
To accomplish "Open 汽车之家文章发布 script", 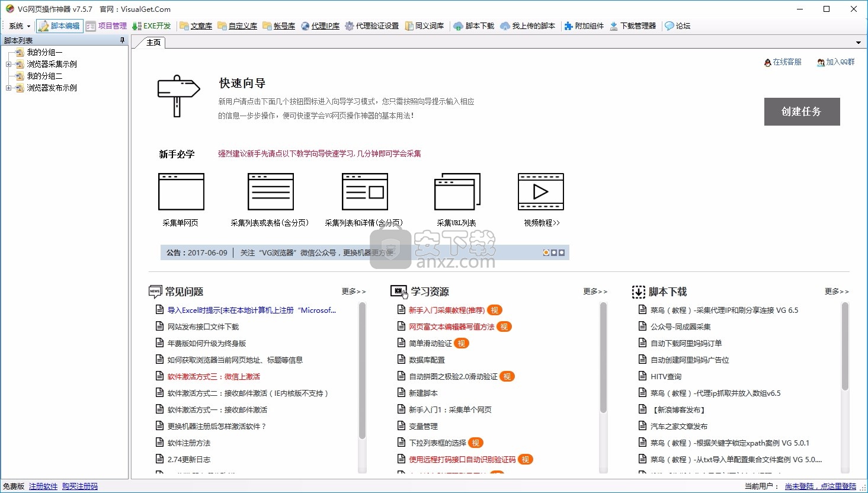I will pyautogui.click(x=679, y=427).
